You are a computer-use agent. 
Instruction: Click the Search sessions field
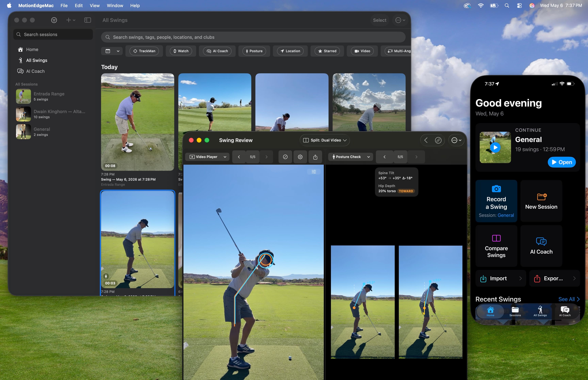point(53,35)
